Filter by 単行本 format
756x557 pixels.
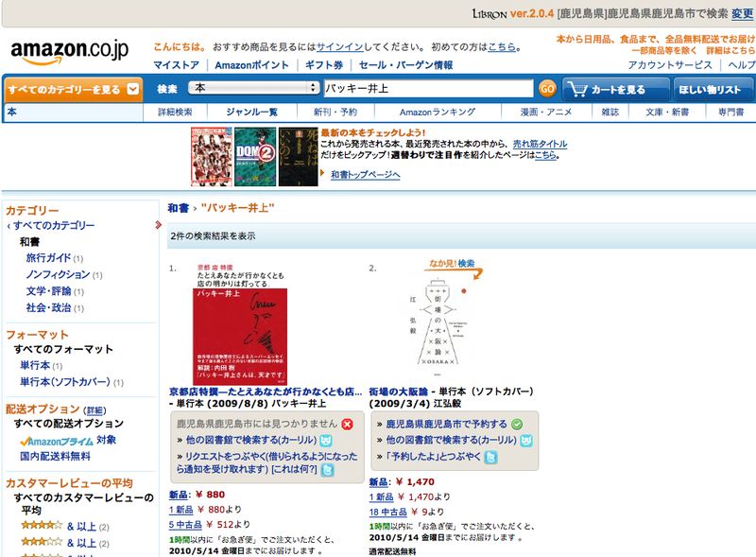pos(35,365)
